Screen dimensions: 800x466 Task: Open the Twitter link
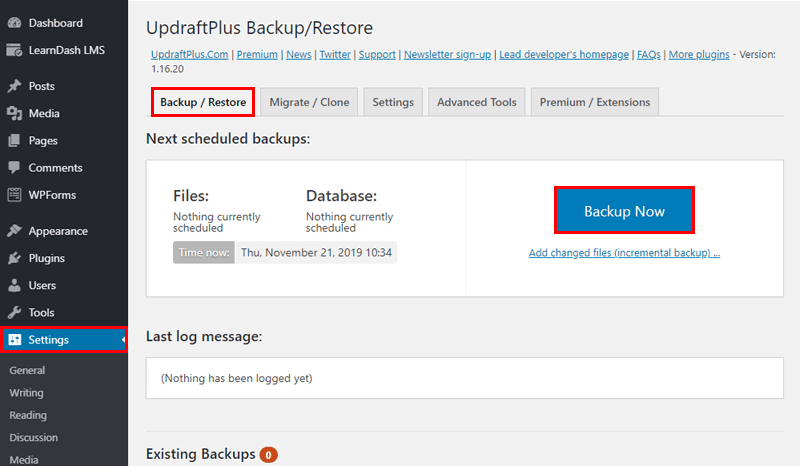click(335, 55)
